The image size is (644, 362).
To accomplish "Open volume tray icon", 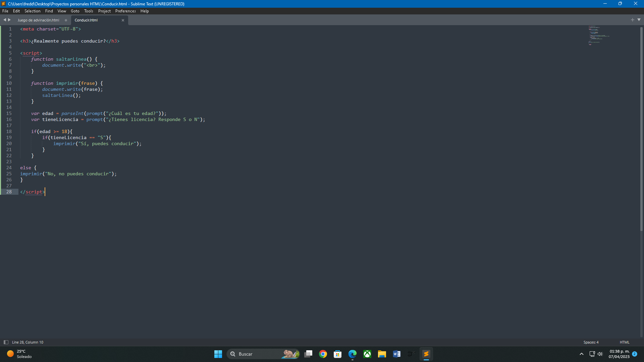I will tap(600, 354).
